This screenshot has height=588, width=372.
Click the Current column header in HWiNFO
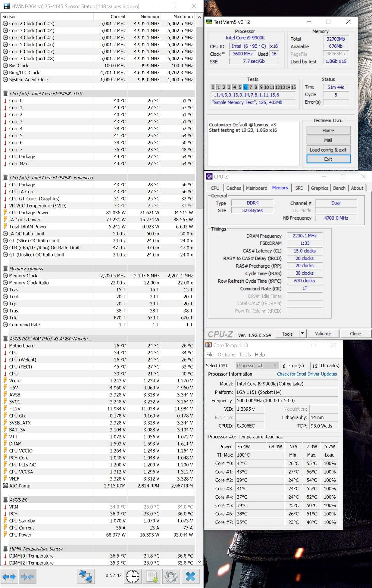pos(110,17)
